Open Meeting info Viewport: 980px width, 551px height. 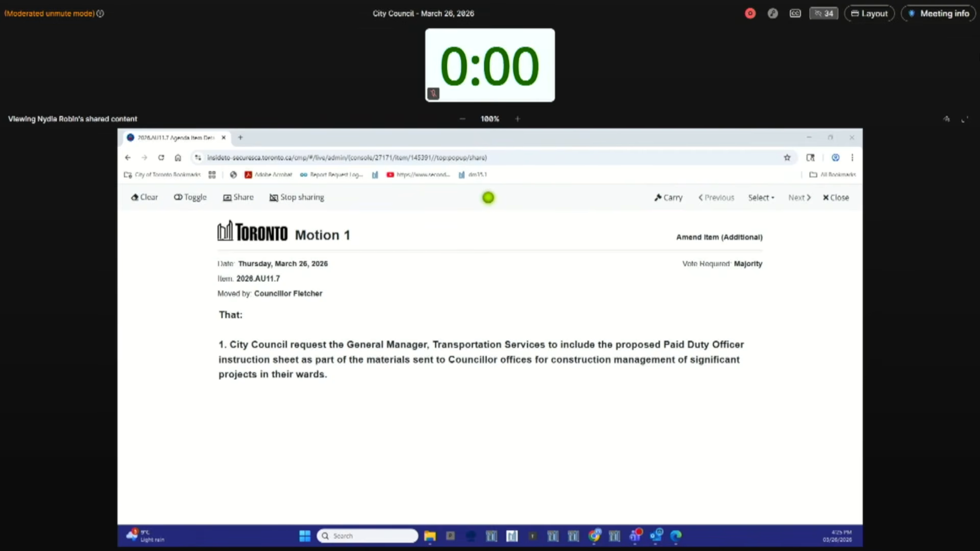938,14
